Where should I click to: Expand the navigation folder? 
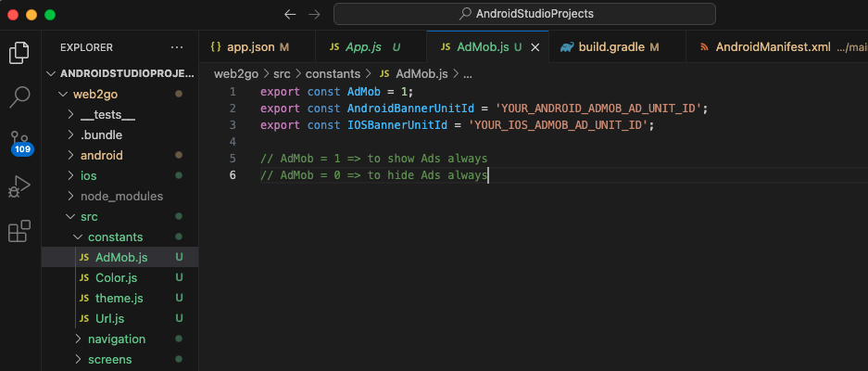click(x=116, y=339)
